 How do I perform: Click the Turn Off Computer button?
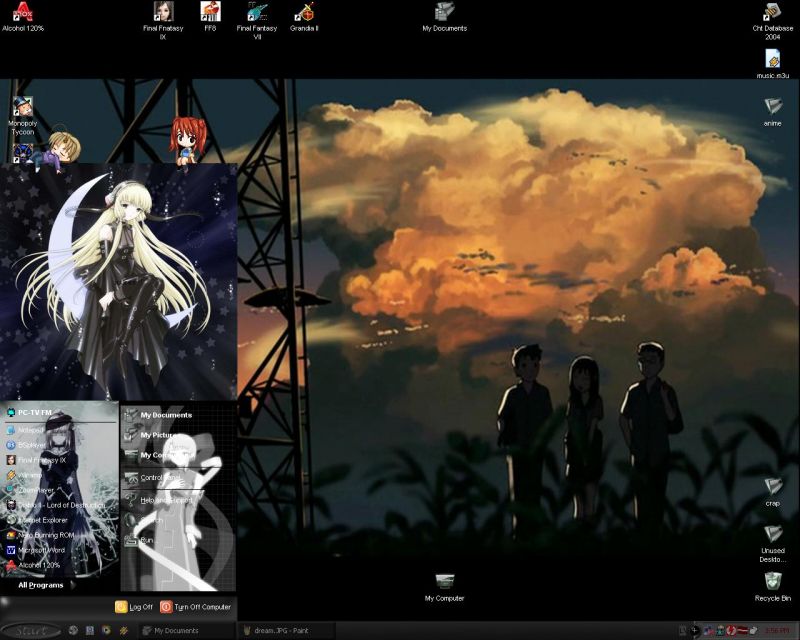click(195, 607)
